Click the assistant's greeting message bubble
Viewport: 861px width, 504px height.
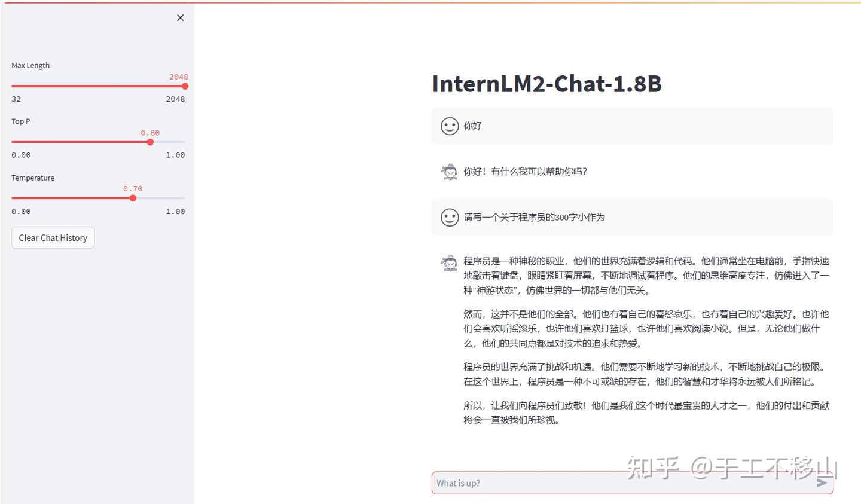pos(525,171)
